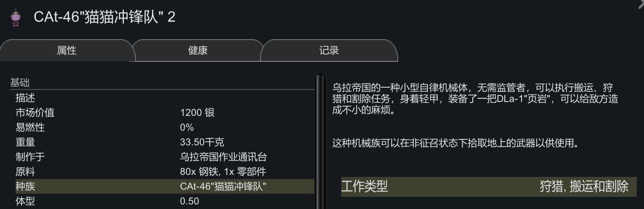
Task: Click the 狩猎, 搬运和割除 work type value
Action: [x=584, y=186]
